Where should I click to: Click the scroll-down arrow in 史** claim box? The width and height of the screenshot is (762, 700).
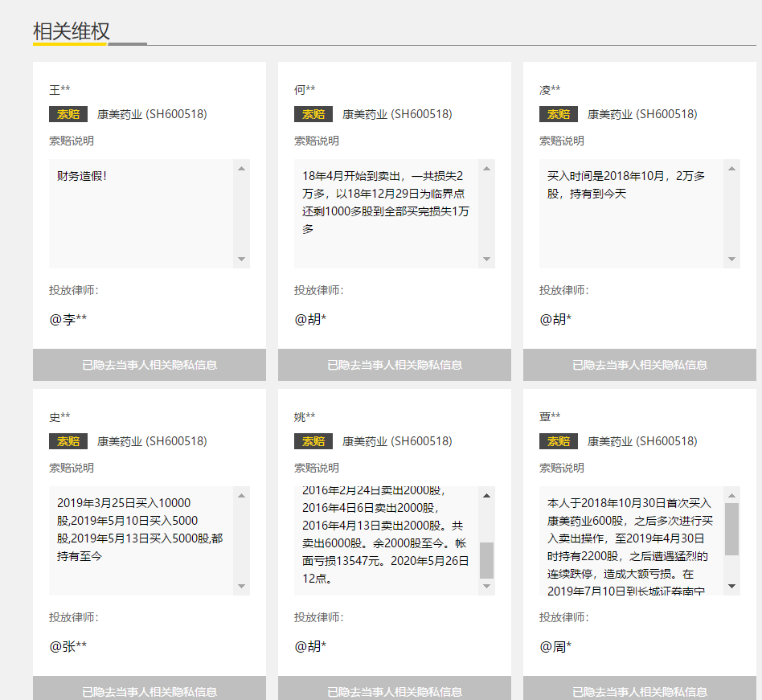point(241,587)
